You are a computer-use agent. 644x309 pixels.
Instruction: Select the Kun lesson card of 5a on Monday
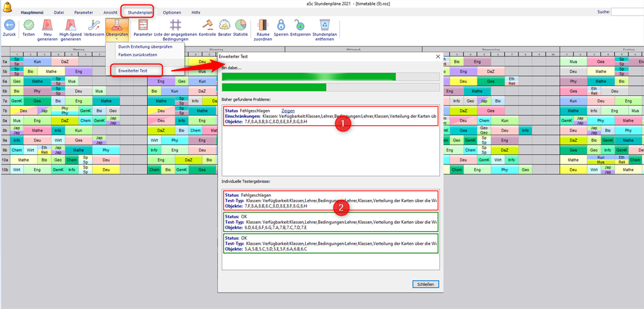tap(38, 61)
